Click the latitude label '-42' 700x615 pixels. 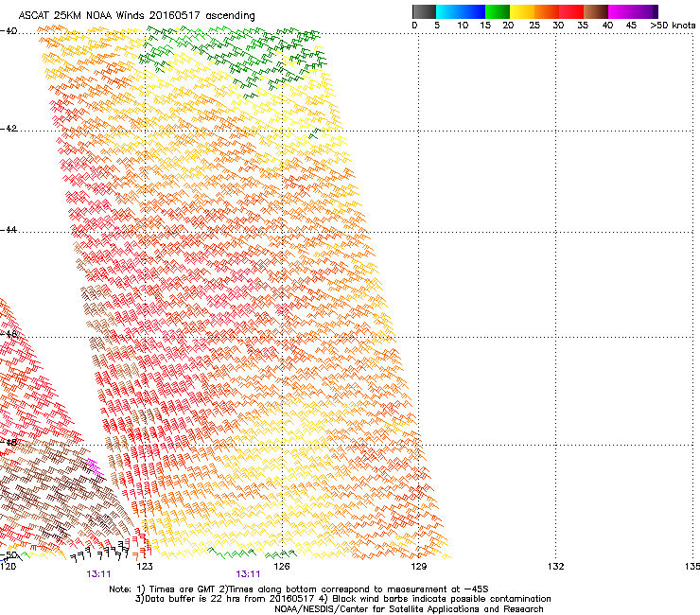pyautogui.click(x=9, y=128)
